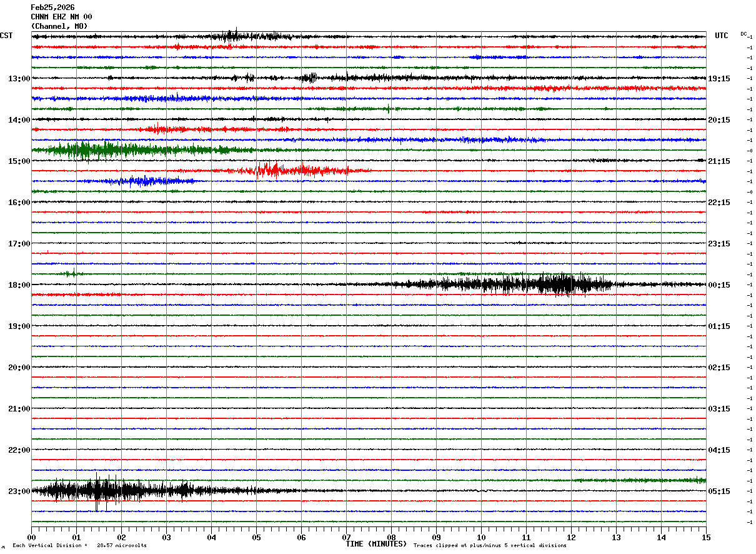Click the UTC timezone label
Viewport: 756px width, 554px height.
tap(722, 36)
